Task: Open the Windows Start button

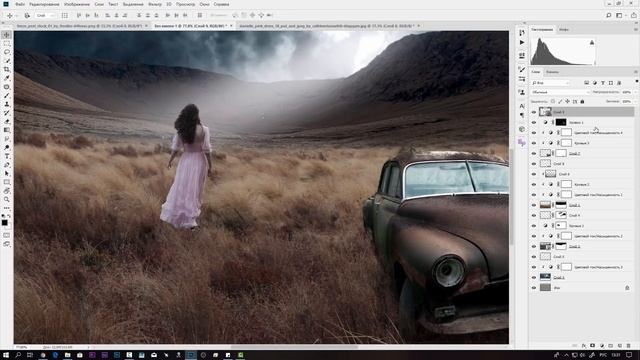Action: point(6,355)
